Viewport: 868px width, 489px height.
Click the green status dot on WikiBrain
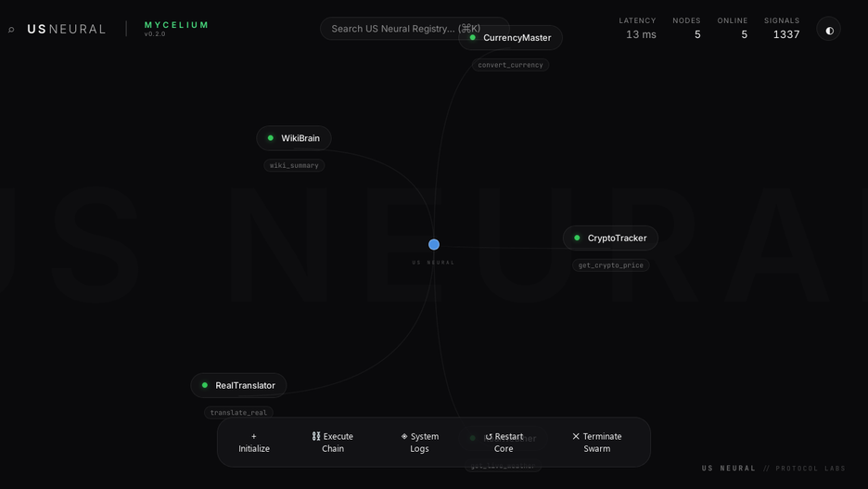(x=271, y=138)
